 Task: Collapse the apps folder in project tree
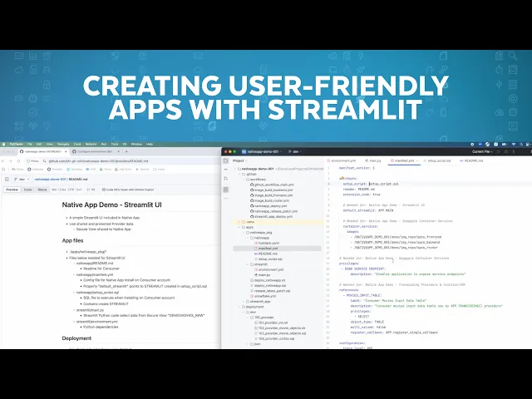(x=239, y=227)
